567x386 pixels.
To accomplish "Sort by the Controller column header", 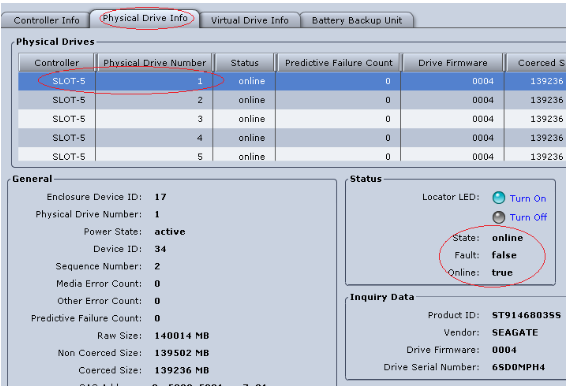I will click(56, 63).
